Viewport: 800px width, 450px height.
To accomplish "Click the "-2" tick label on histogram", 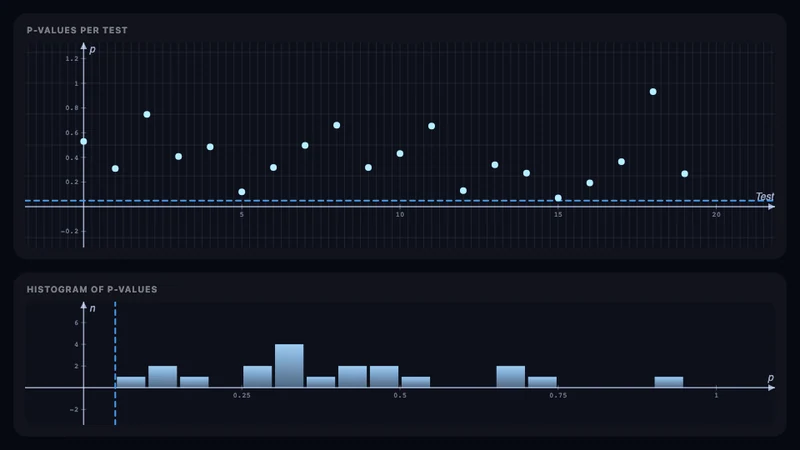I will pos(74,409).
